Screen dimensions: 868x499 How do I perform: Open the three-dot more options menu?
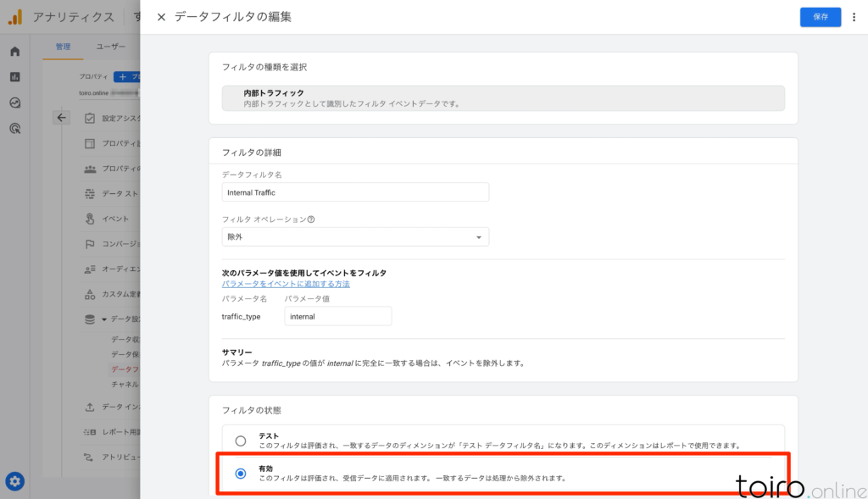(854, 17)
